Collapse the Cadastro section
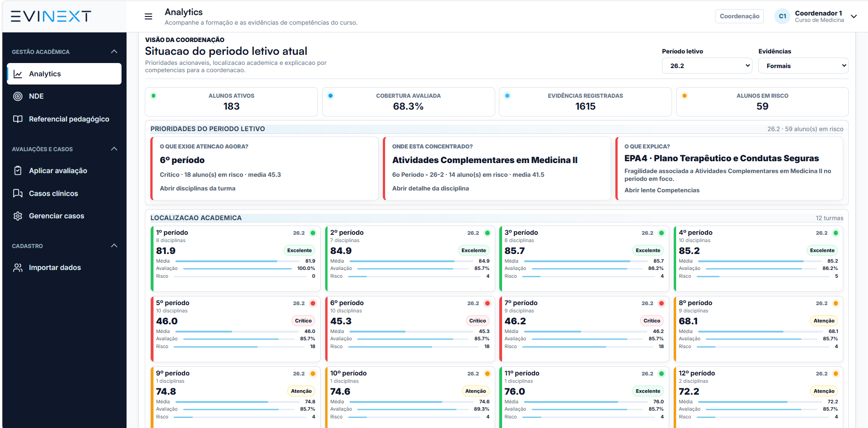 point(114,246)
